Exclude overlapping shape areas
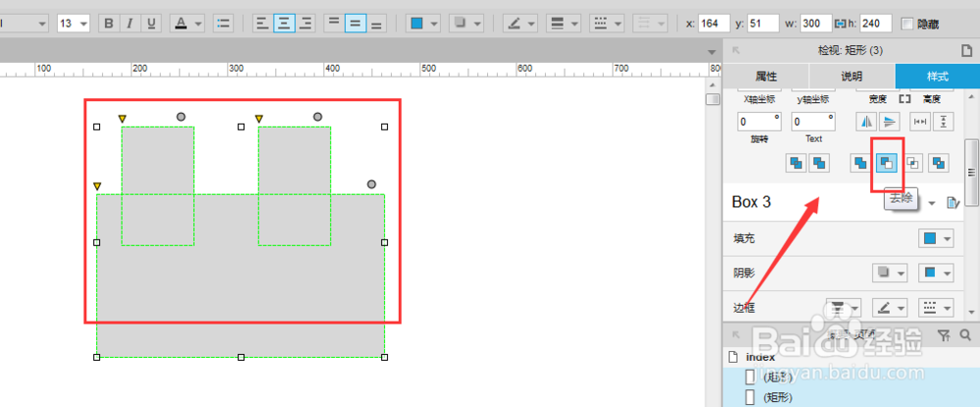980x407 pixels. (939, 163)
